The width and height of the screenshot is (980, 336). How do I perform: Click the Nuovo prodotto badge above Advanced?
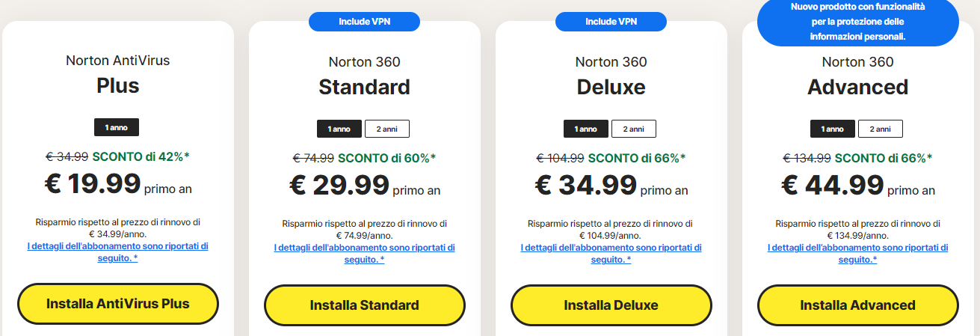[x=857, y=21]
